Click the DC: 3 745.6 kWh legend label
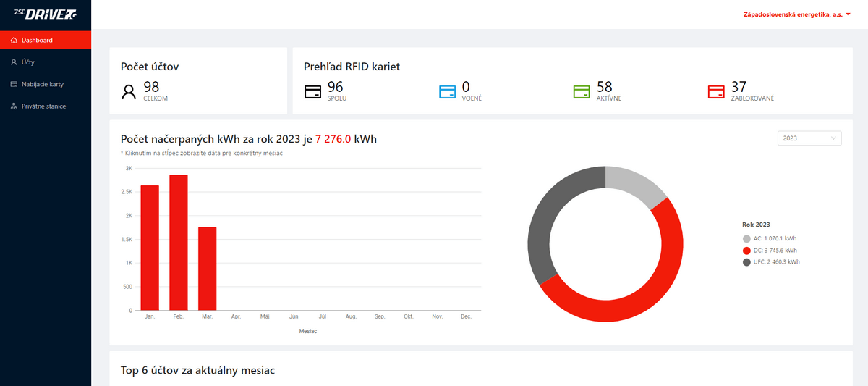 pos(775,250)
